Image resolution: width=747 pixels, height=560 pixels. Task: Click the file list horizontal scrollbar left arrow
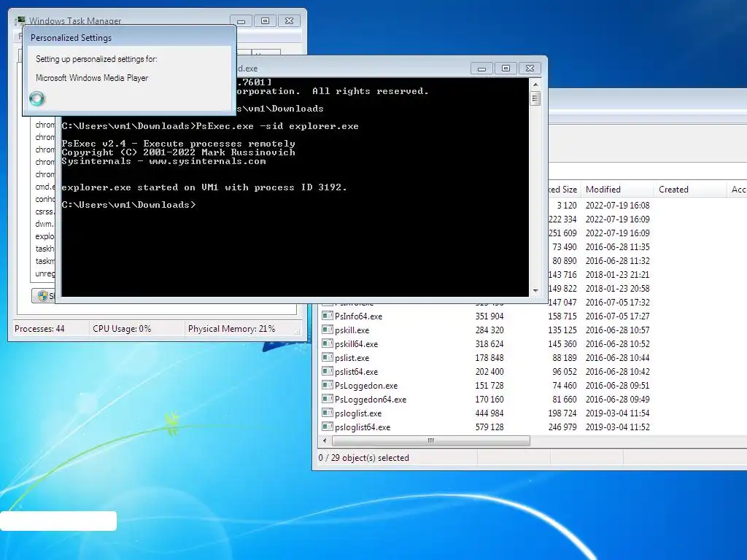click(x=325, y=441)
